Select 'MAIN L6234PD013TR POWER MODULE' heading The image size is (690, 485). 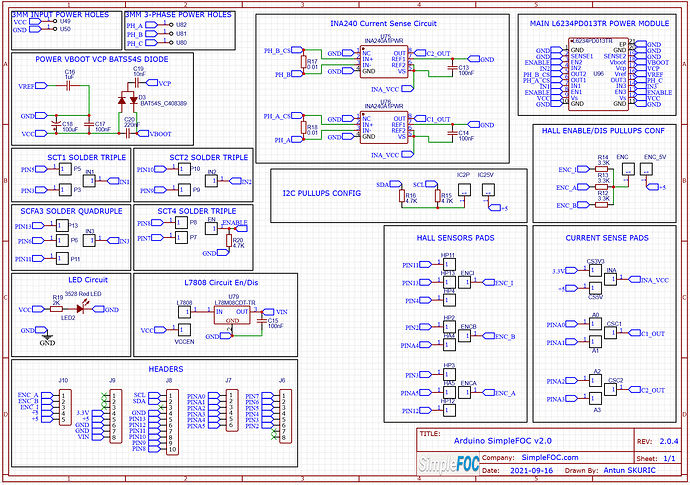coord(599,23)
